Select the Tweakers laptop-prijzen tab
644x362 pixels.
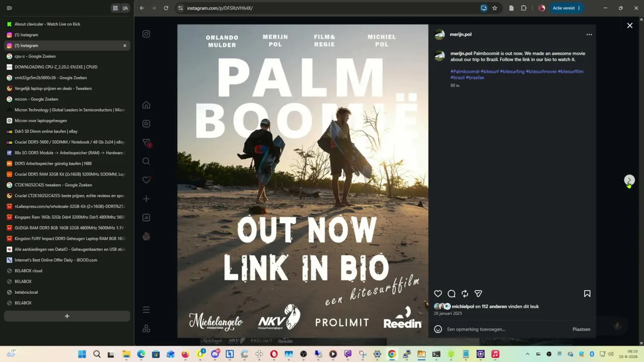tap(67, 88)
